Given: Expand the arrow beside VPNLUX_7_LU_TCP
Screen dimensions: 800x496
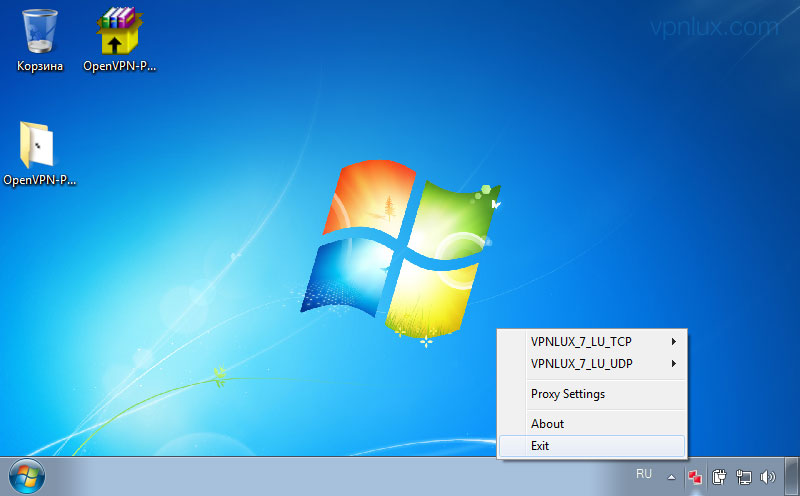Looking at the screenshot, I should coord(674,341).
